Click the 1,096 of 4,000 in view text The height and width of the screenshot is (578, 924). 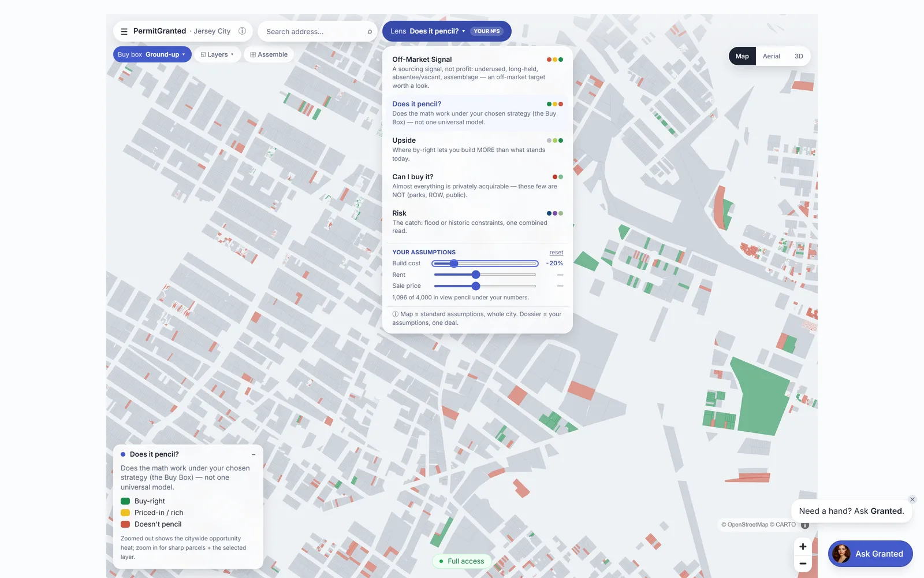460,298
